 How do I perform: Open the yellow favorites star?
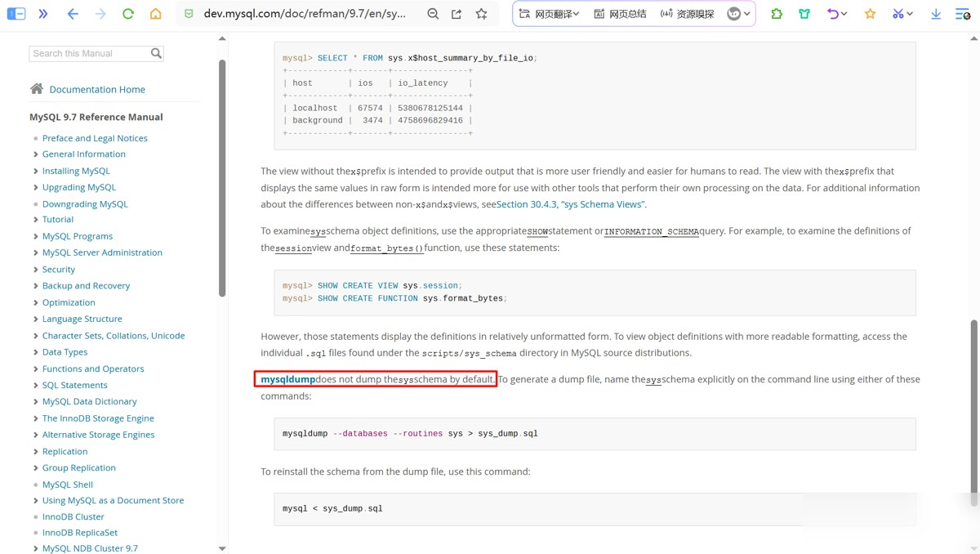coord(870,14)
